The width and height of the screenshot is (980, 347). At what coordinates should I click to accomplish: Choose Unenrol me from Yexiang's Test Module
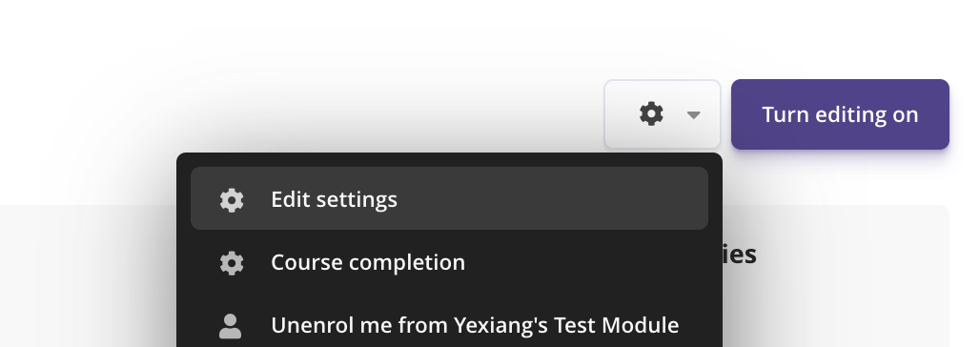[449, 325]
